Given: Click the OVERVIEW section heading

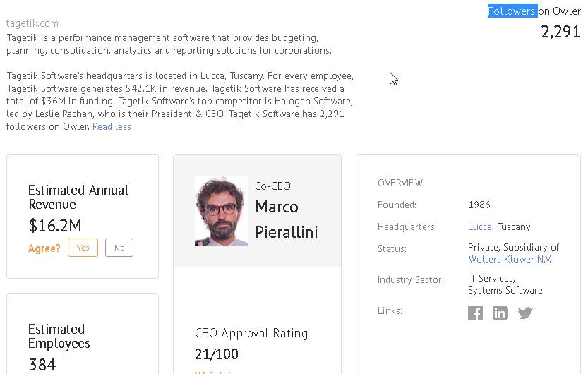Looking at the screenshot, I should pyautogui.click(x=400, y=183).
